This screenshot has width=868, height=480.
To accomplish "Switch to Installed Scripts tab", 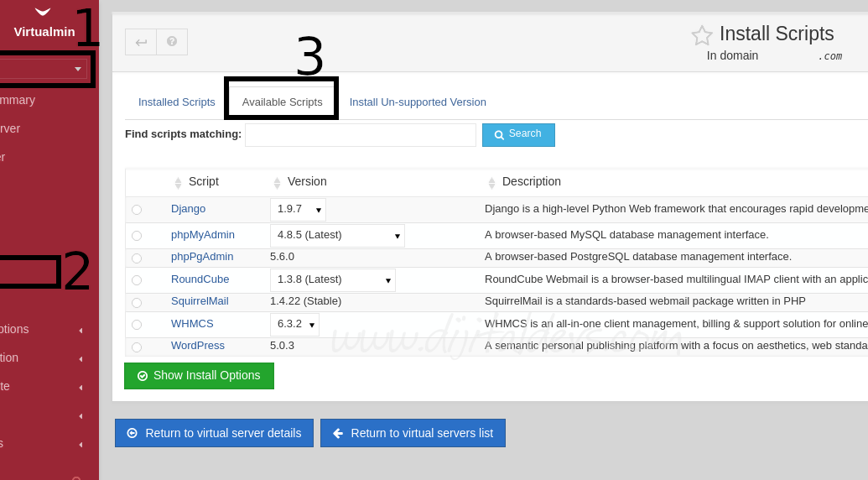I will (x=177, y=102).
